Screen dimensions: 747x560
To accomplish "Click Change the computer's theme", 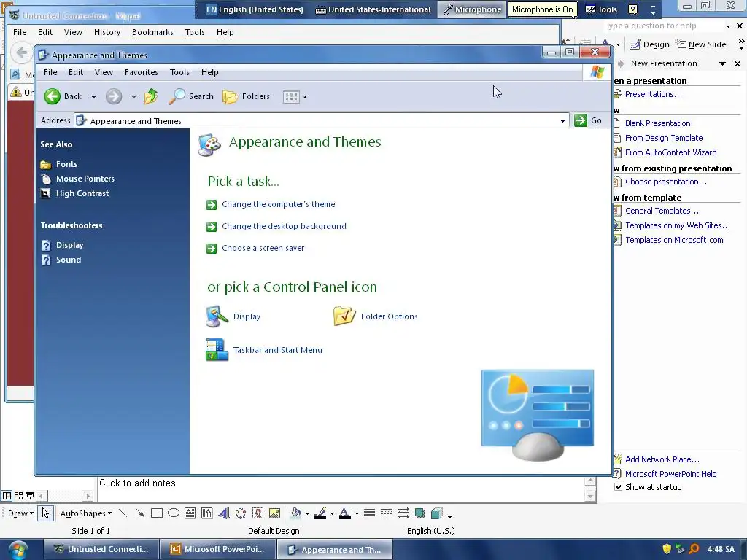I will [278, 204].
